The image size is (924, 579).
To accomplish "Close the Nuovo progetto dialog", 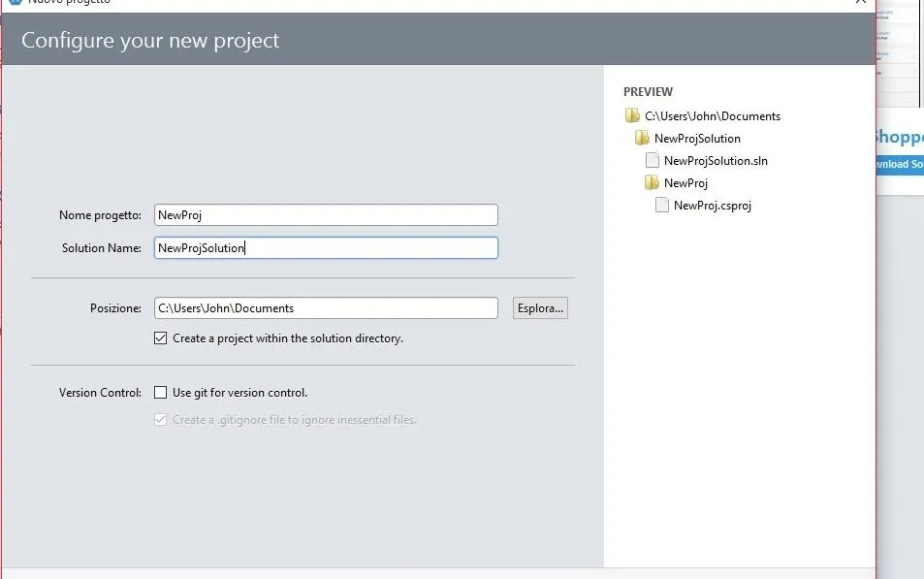I will (860, 2).
